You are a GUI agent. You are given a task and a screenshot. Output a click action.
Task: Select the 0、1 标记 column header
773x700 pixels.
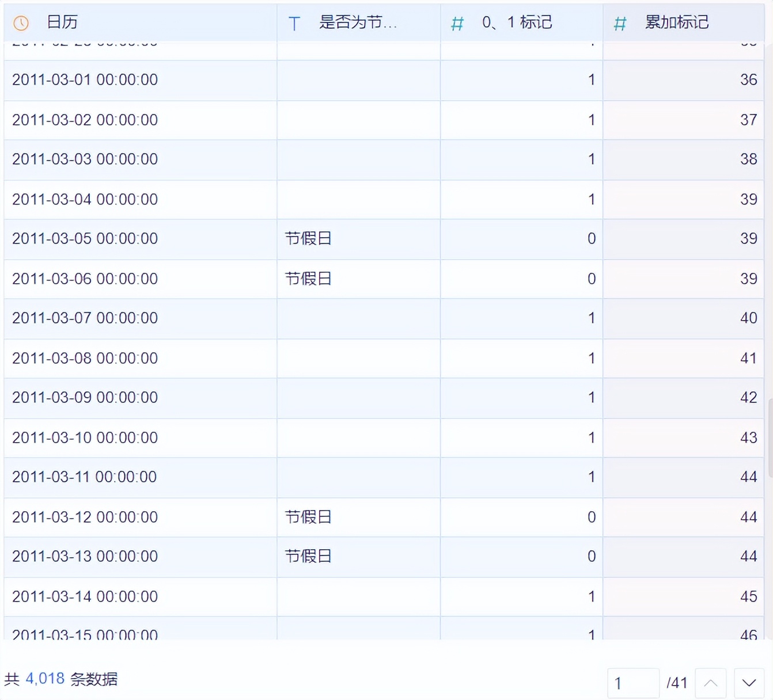point(521,22)
